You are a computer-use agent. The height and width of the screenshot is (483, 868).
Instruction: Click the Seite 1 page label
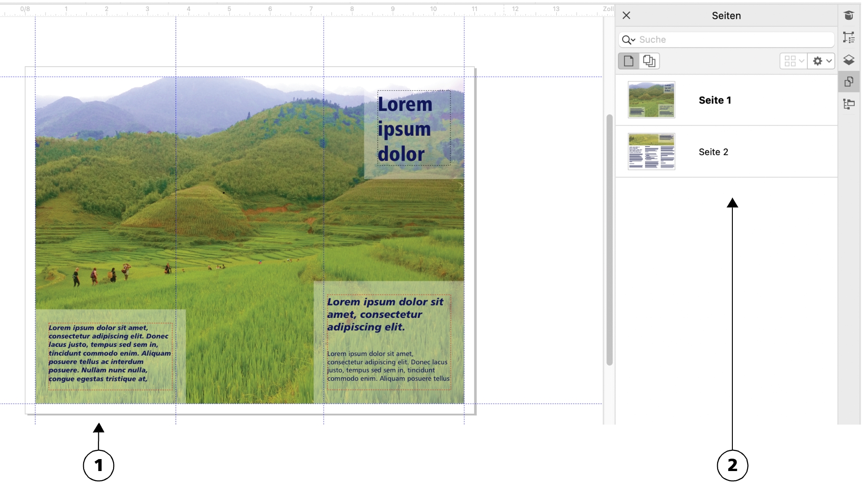tap(715, 100)
